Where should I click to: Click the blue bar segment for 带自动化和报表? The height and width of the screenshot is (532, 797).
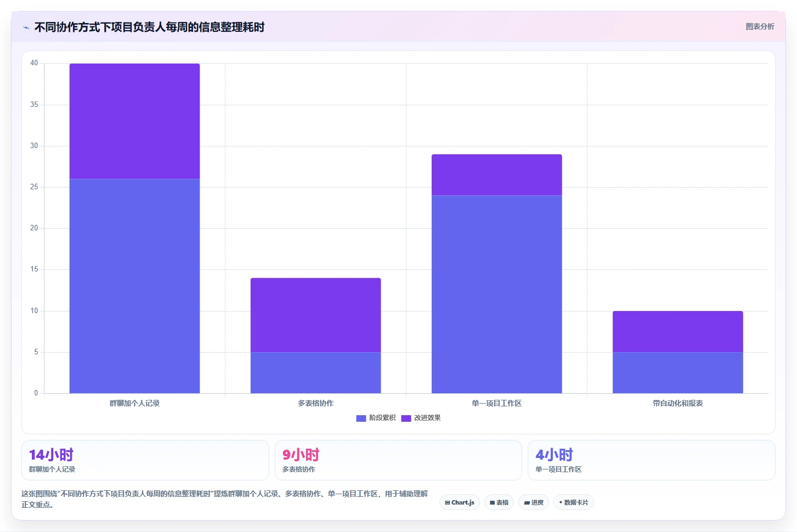[678, 372]
